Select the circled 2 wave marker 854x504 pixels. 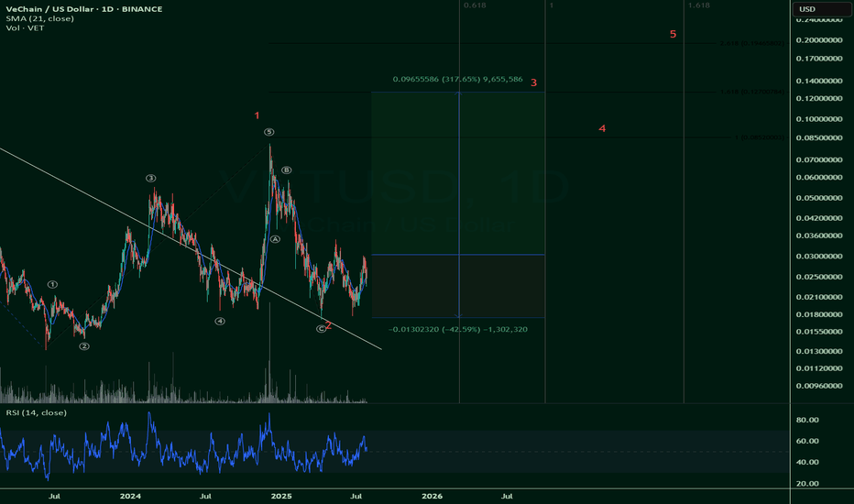pyautogui.click(x=84, y=346)
